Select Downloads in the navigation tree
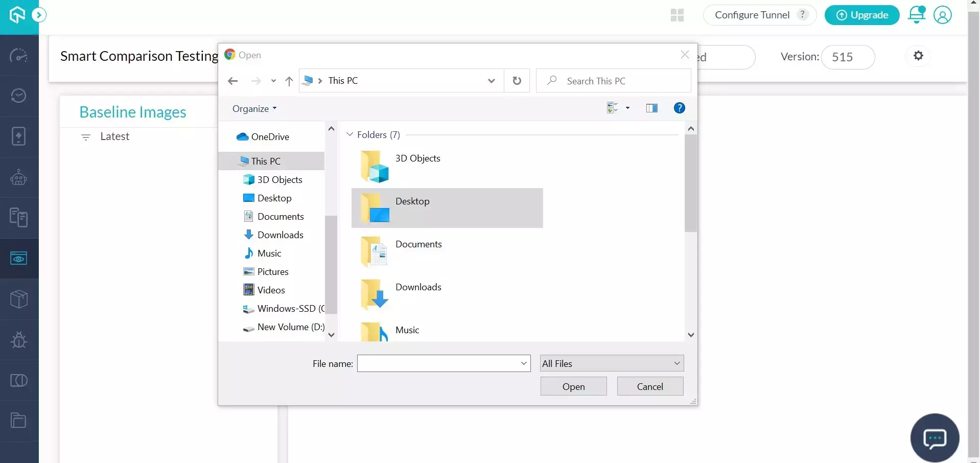The height and width of the screenshot is (463, 980). point(280,235)
